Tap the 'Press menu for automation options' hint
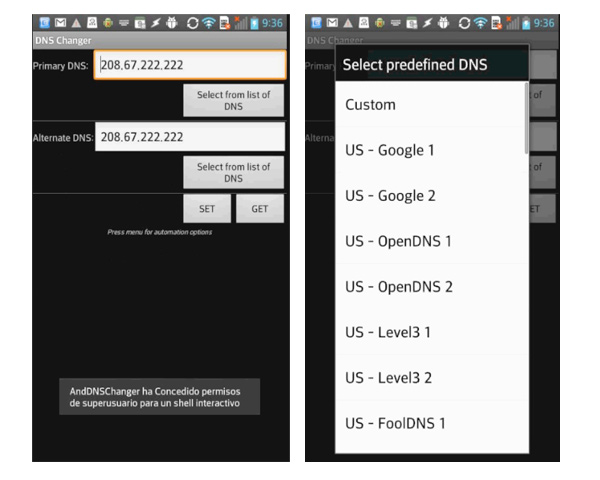Screen dimensions: 600x480 pos(160,232)
